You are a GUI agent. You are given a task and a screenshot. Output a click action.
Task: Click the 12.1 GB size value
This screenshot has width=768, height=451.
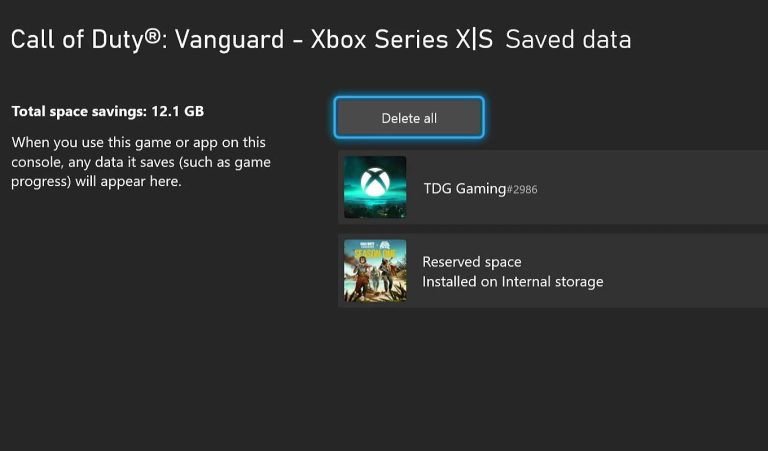click(x=178, y=111)
